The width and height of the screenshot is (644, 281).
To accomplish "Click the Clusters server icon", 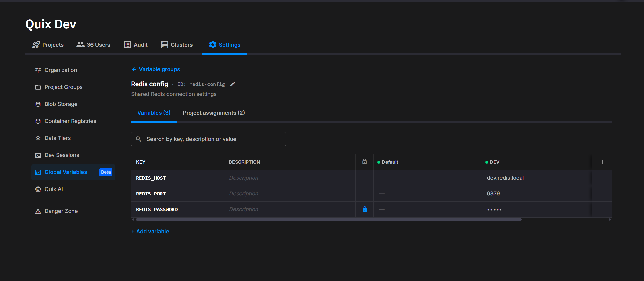I will point(165,45).
